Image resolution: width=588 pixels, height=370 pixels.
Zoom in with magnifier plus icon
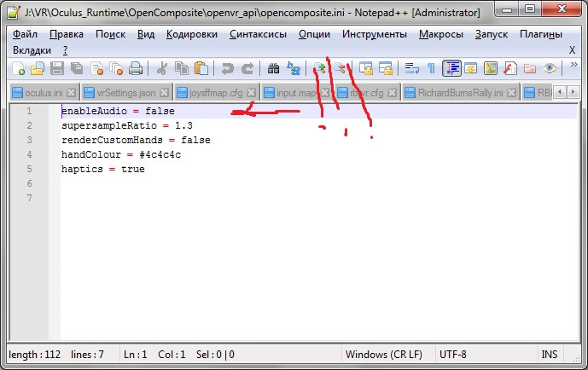click(319, 68)
